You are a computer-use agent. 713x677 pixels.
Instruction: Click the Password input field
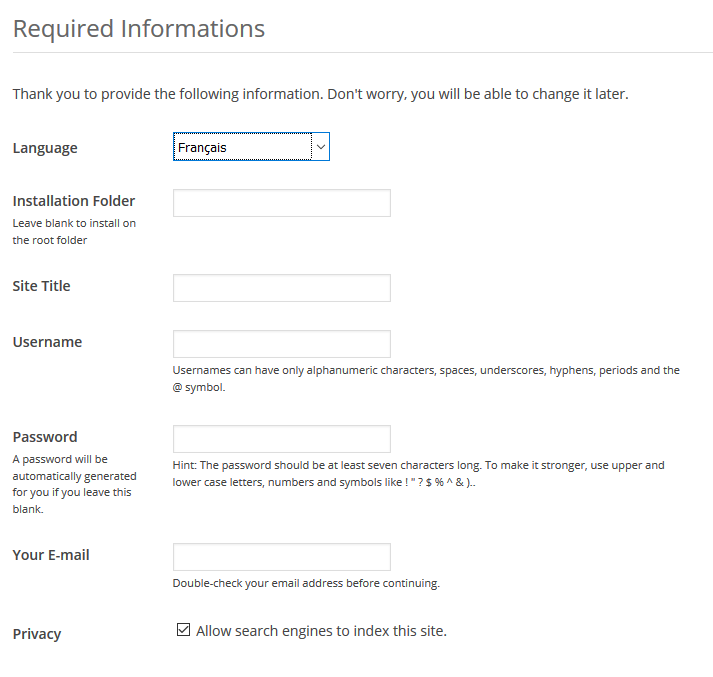point(281,439)
